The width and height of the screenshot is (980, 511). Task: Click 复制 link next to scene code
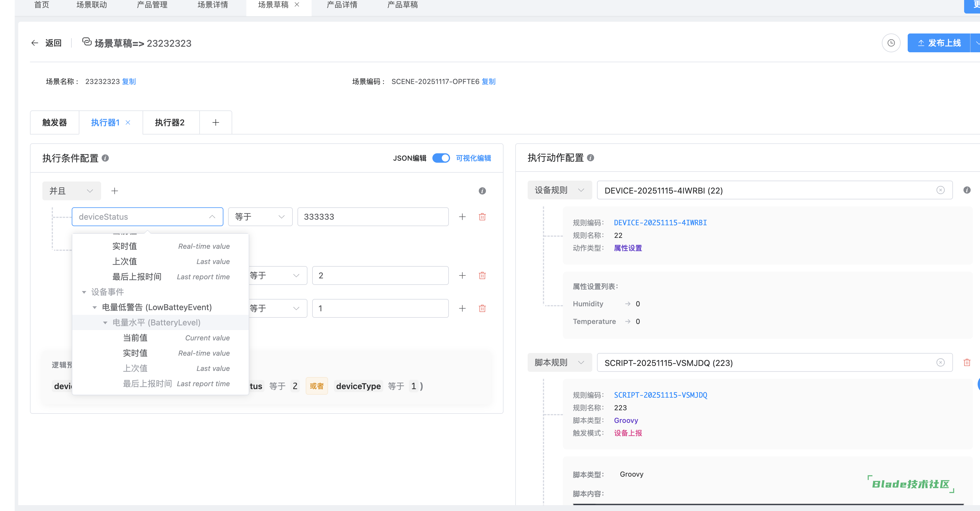[488, 81]
